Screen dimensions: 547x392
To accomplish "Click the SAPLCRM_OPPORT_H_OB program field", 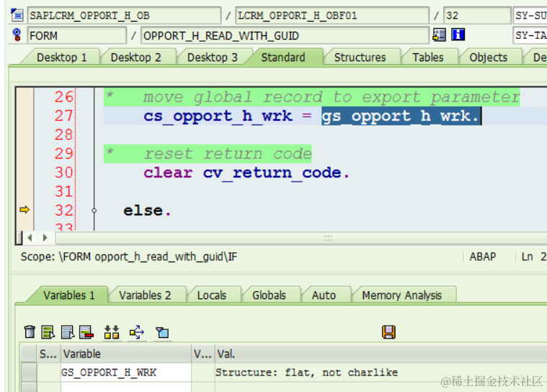I will (124, 15).
